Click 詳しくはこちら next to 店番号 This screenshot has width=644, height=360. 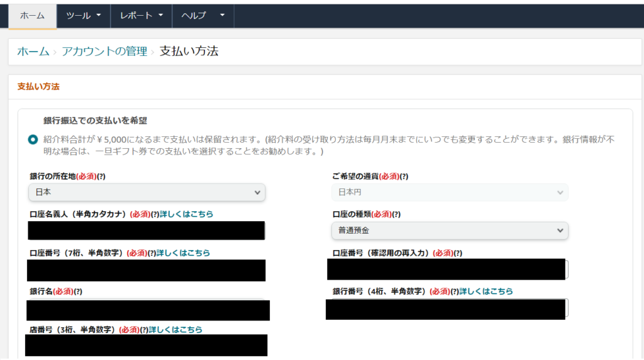[x=175, y=330]
